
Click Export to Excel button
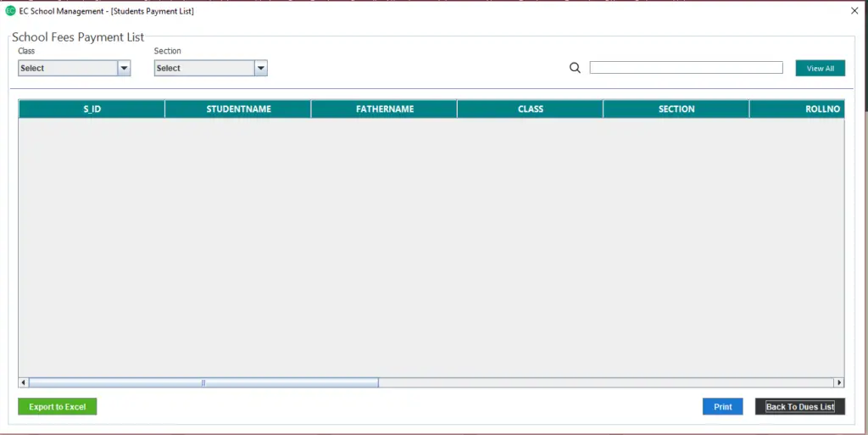[57, 407]
